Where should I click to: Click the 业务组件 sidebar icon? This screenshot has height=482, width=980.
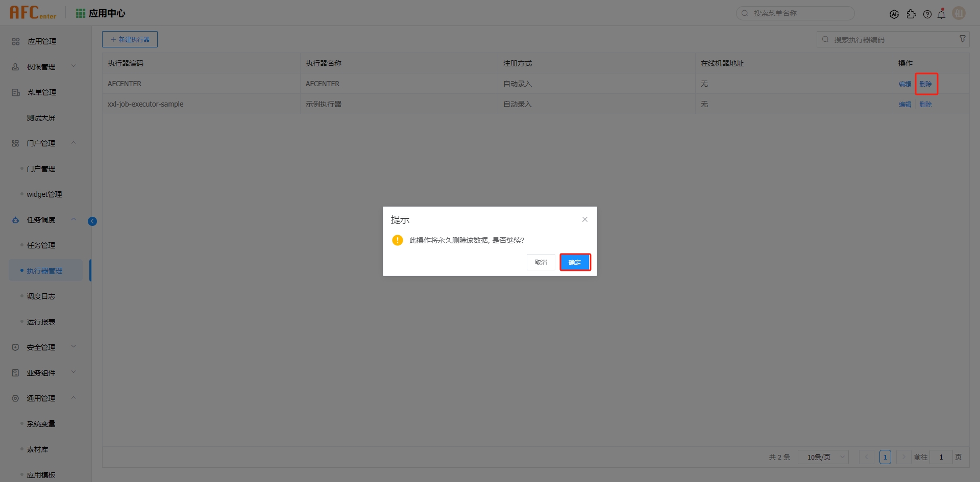pos(15,373)
